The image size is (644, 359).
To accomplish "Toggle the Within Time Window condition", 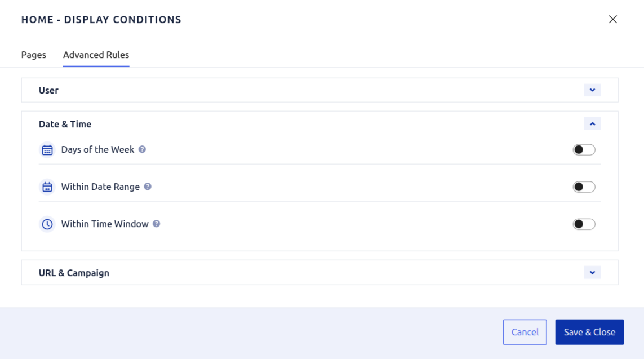I will (x=584, y=224).
